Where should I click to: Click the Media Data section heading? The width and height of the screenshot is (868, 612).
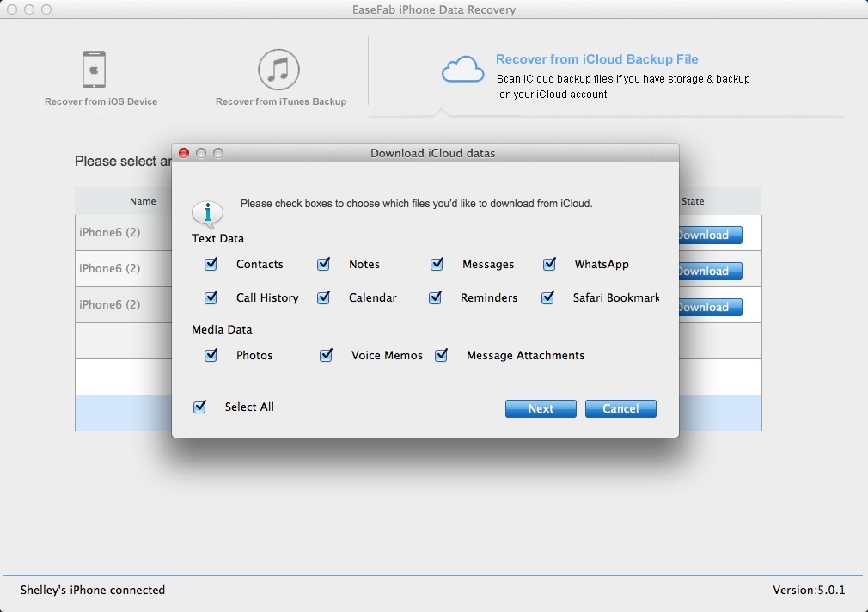pos(222,329)
